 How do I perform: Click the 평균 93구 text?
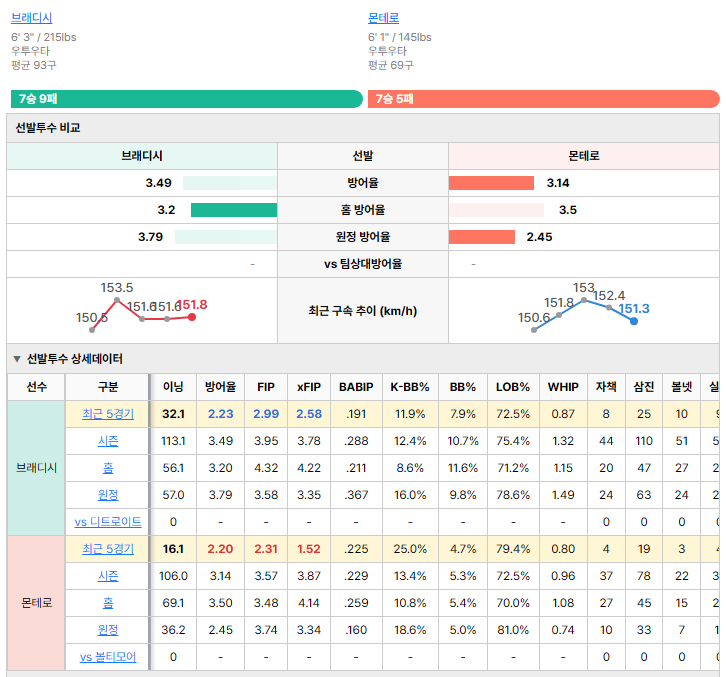(x=34, y=65)
